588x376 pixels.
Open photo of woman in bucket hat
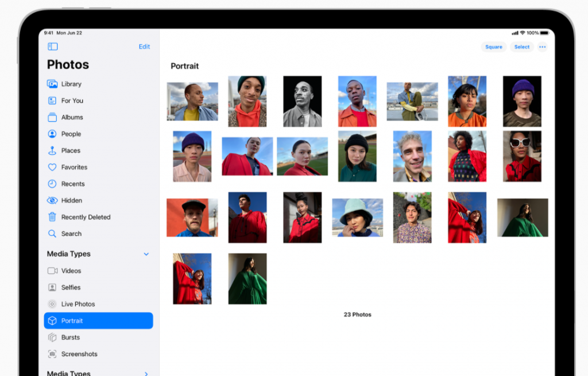pos(357,218)
